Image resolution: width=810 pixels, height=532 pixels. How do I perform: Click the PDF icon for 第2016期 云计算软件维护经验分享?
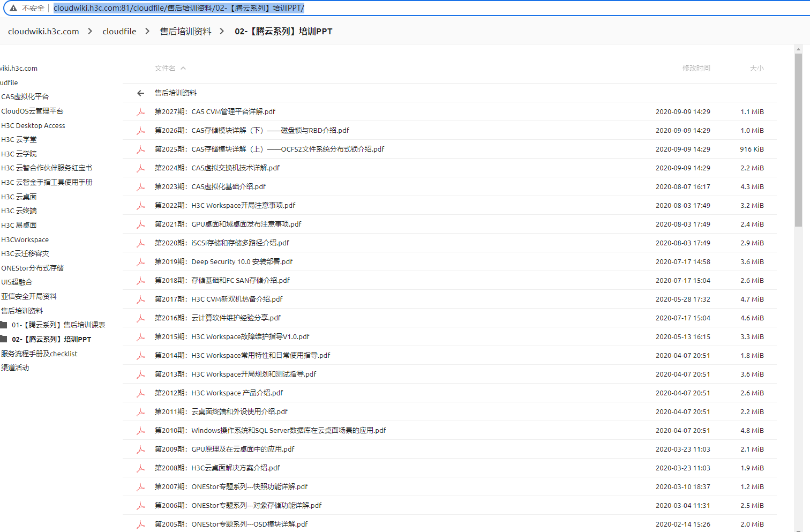(x=141, y=318)
